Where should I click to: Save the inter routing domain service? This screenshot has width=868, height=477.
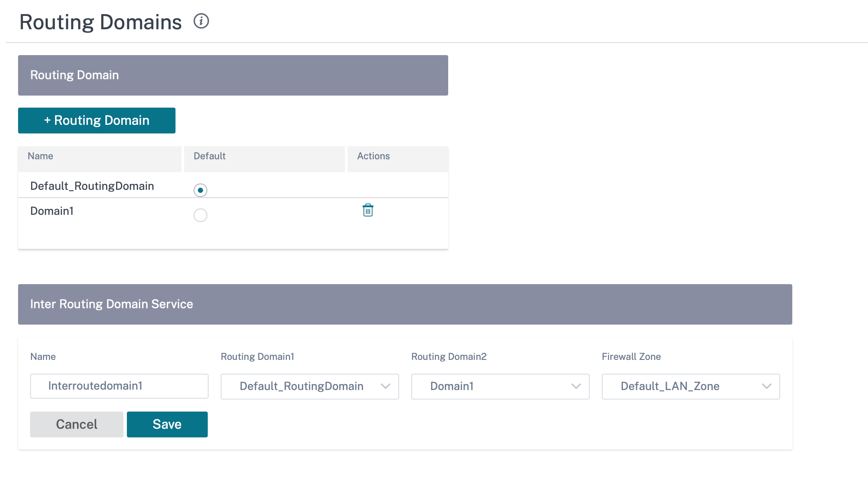167,424
